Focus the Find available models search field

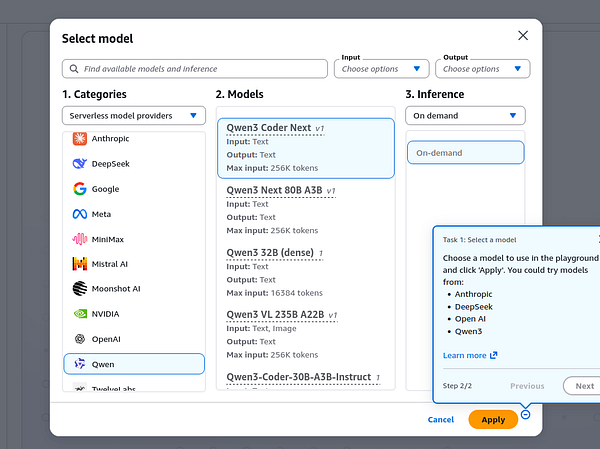click(194, 69)
